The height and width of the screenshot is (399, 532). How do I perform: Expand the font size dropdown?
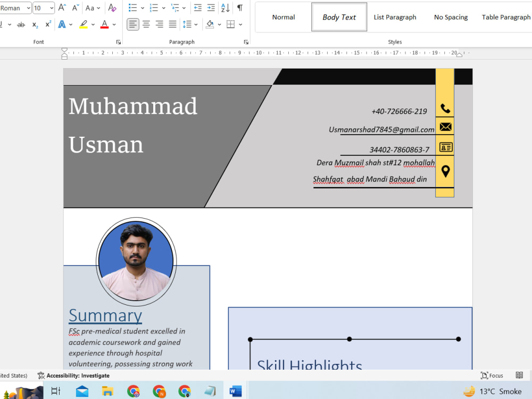[x=52, y=8]
